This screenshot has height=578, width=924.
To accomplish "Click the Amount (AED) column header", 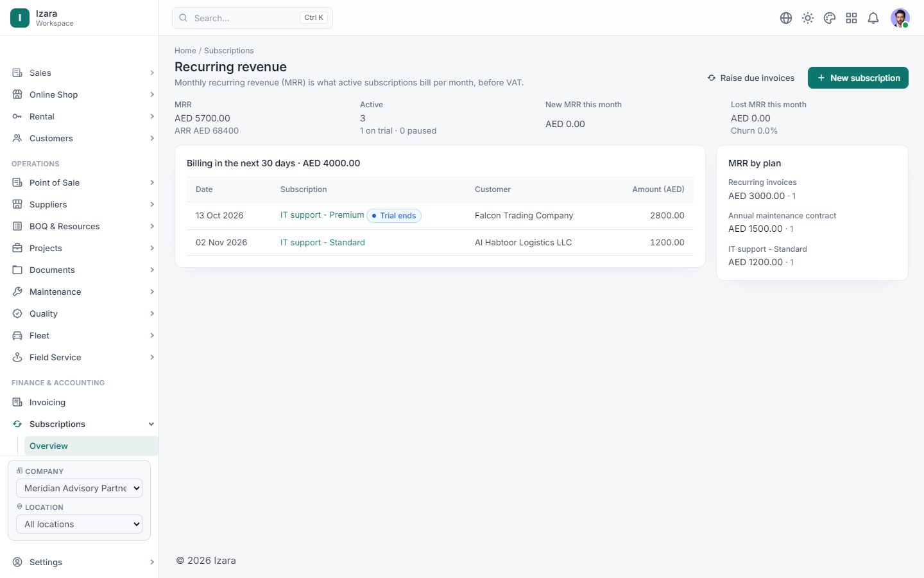I will 658,189.
